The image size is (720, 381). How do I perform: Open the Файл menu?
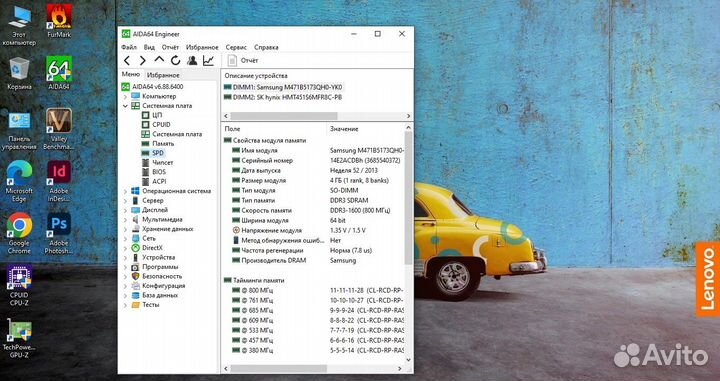(129, 47)
